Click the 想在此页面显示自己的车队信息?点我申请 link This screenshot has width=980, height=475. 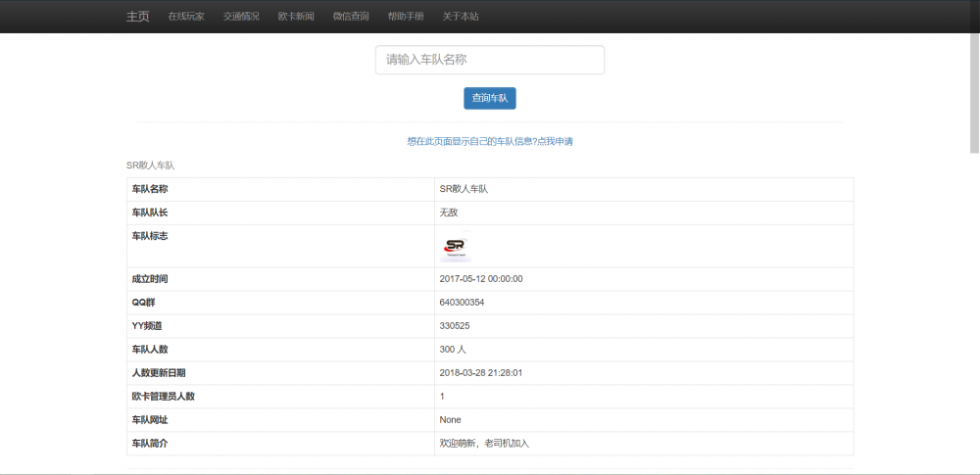point(489,141)
